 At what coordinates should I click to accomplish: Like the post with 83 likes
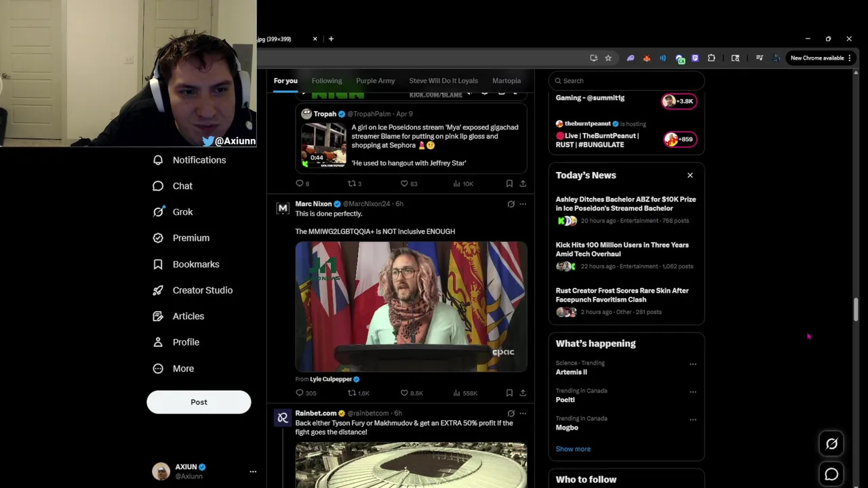pyautogui.click(x=408, y=184)
